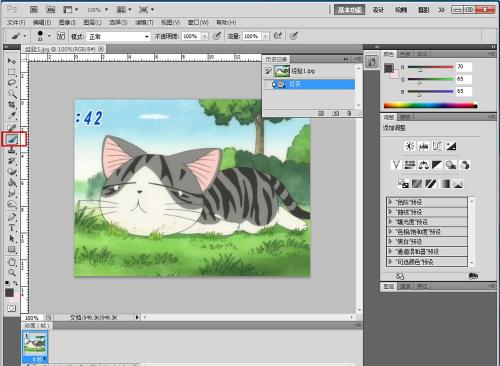The image size is (500, 366).
Task: Select the Crop tool
Action: click(12, 105)
